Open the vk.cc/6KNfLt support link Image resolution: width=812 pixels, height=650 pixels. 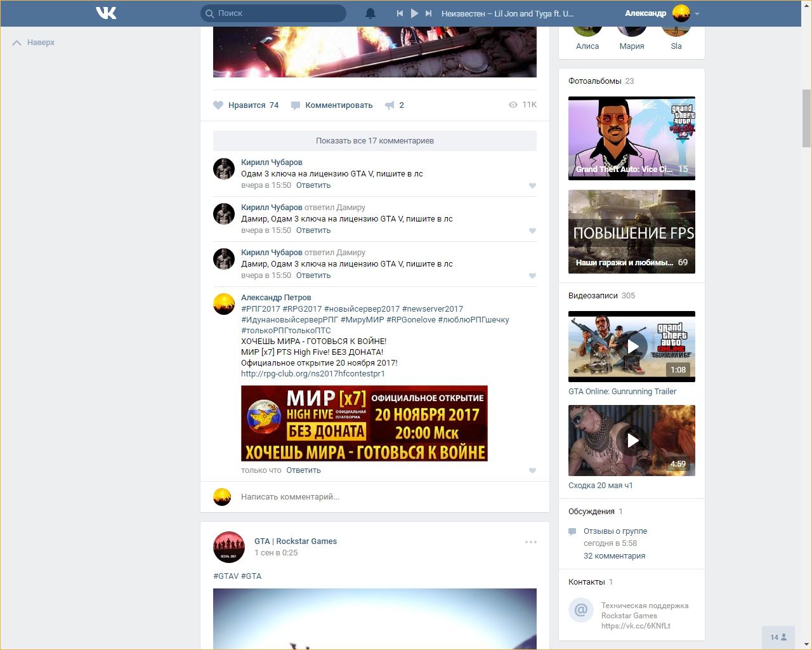[x=636, y=626]
